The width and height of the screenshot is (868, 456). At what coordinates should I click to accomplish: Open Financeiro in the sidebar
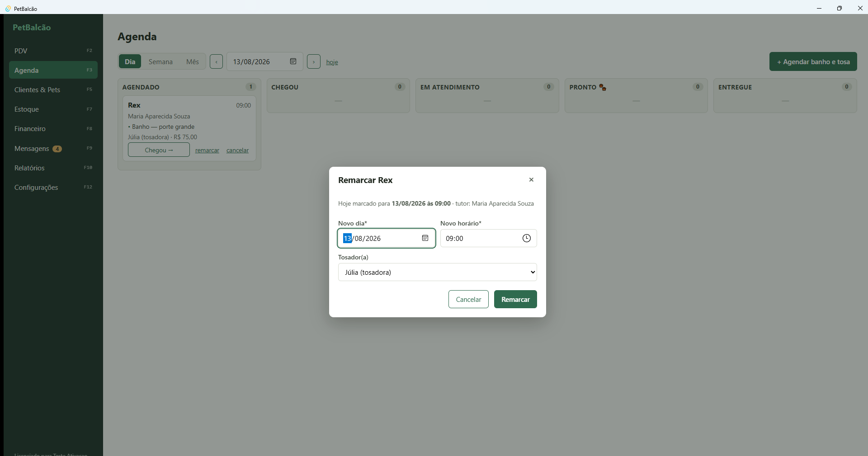pyautogui.click(x=53, y=128)
